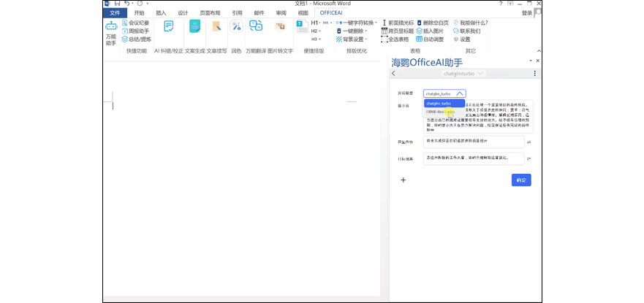644x303 pixels.
Task: Launch the 文章续写 tool
Action: click(216, 27)
